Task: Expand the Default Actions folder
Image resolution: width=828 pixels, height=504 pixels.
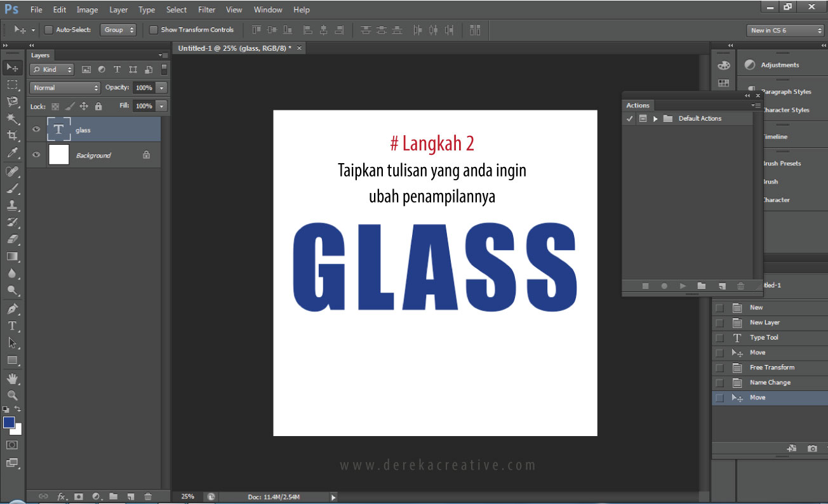Action: click(x=655, y=119)
